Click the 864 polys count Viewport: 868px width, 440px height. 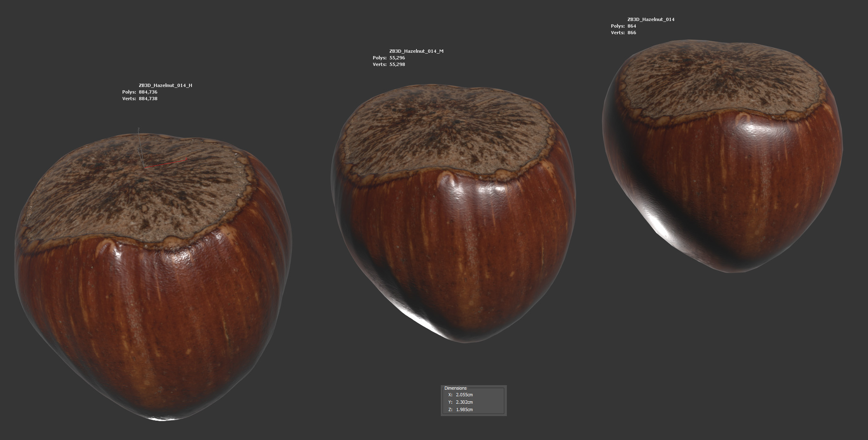click(x=631, y=26)
